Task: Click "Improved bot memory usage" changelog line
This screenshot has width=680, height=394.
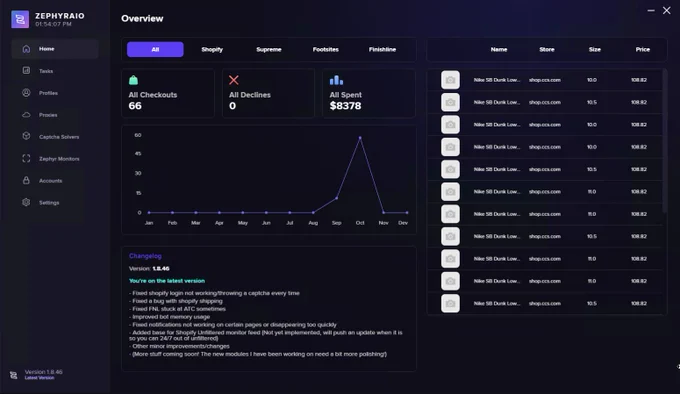Action: coord(170,317)
